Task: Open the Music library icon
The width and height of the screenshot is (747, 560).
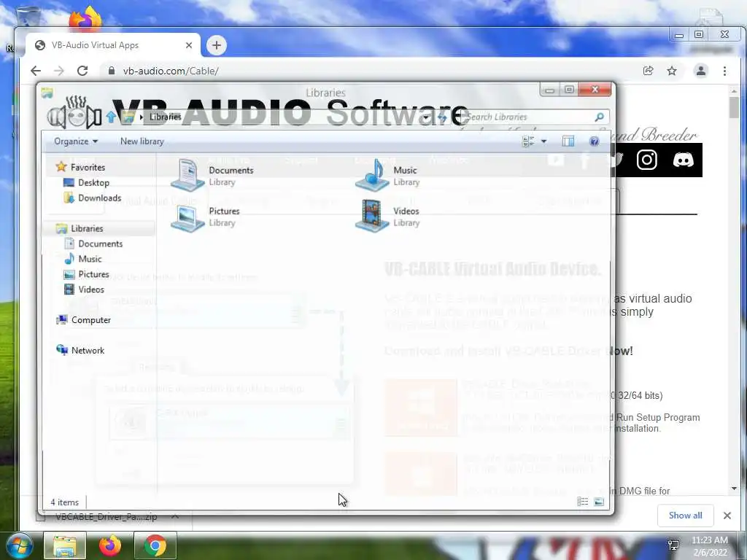Action: pos(372,175)
